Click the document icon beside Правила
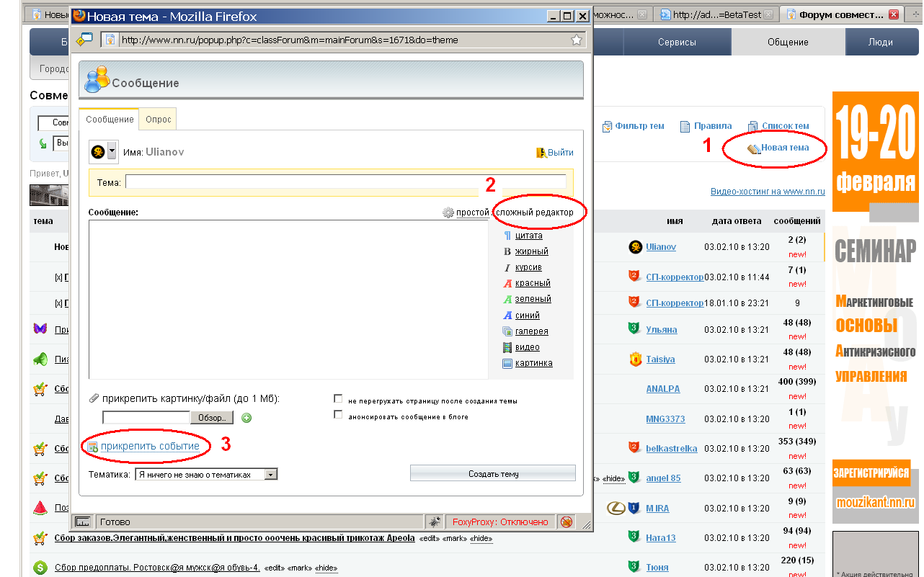 click(x=685, y=126)
